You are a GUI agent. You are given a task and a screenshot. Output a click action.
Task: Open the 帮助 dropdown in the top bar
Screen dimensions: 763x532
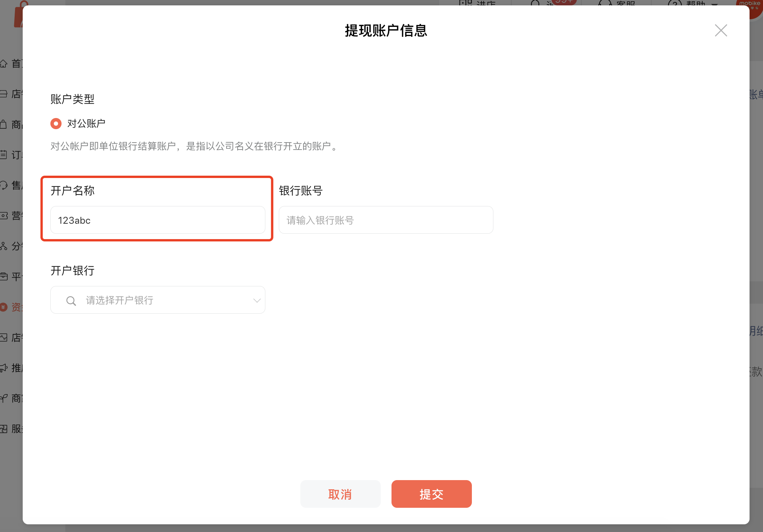696,3
